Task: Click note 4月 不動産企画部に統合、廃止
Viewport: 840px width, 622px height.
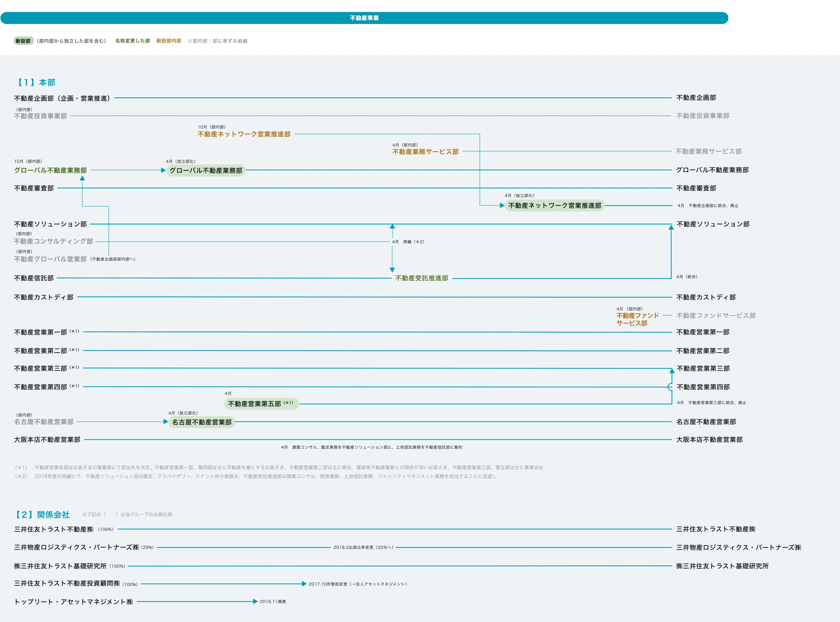Action: (708, 206)
